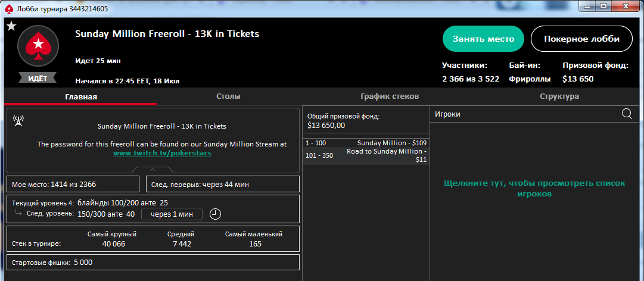
Task: Click the tournament title in header
Action: tap(167, 34)
